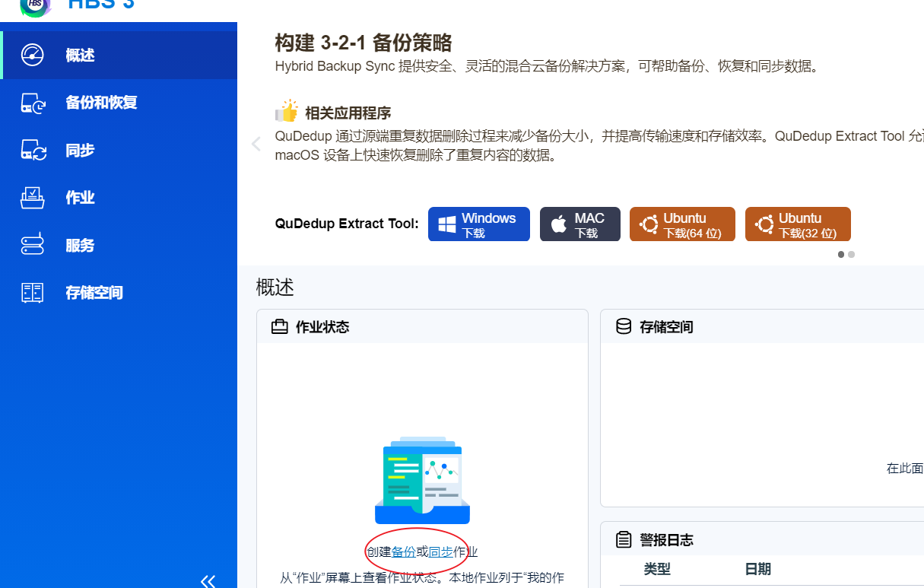924x588 pixels.
Task: Collapse the sidebar with double chevron
Action: pos(208,581)
